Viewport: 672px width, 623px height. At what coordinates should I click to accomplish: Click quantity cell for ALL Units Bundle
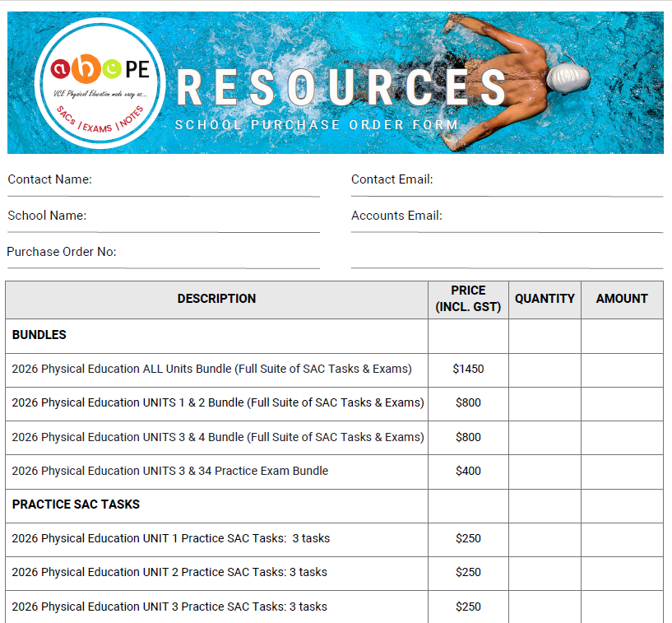coord(545,370)
